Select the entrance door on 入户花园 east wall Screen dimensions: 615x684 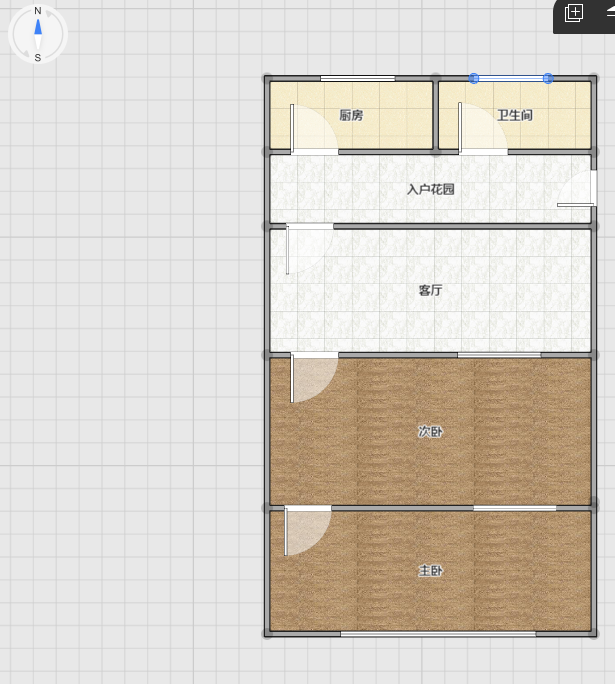pos(577,188)
